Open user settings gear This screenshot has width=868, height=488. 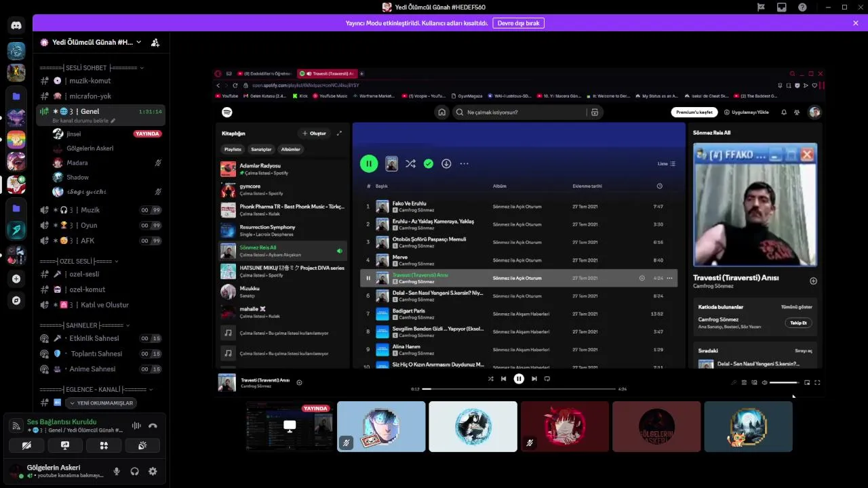(x=153, y=471)
